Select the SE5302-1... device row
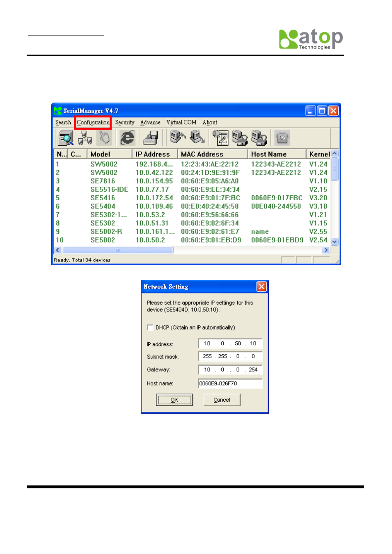The image size is (392, 554). [192, 215]
